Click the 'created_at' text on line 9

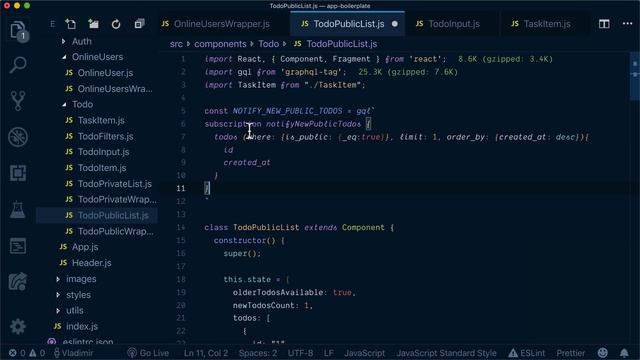pyautogui.click(x=247, y=162)
